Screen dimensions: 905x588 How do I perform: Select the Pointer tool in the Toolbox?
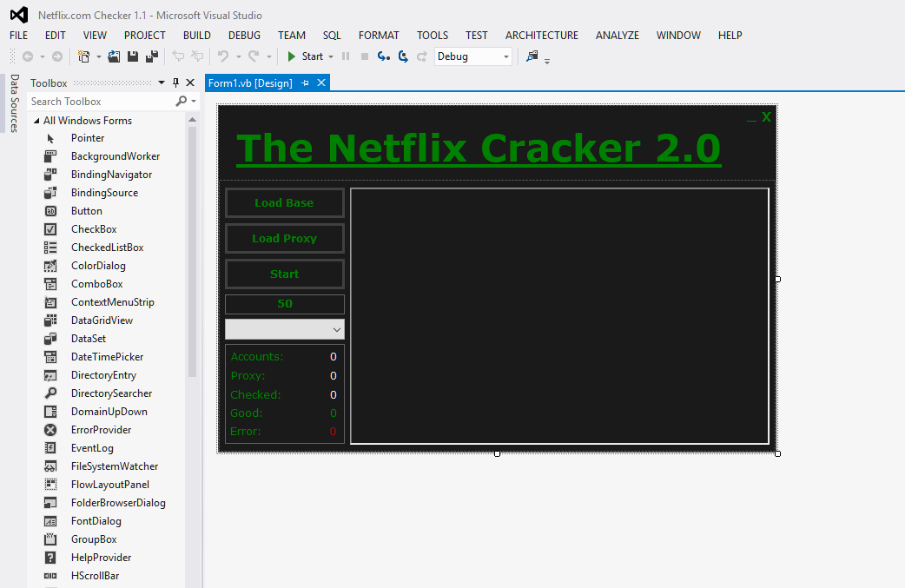click(87, 137)
